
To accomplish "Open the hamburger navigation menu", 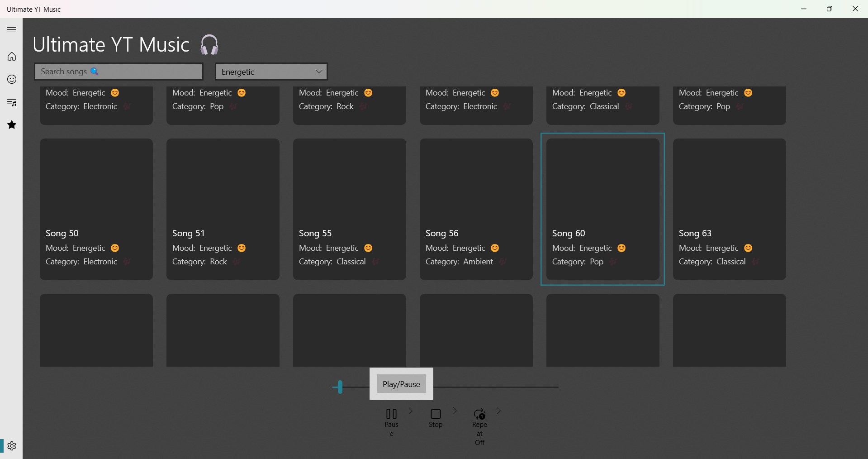I will pos(11,29).
